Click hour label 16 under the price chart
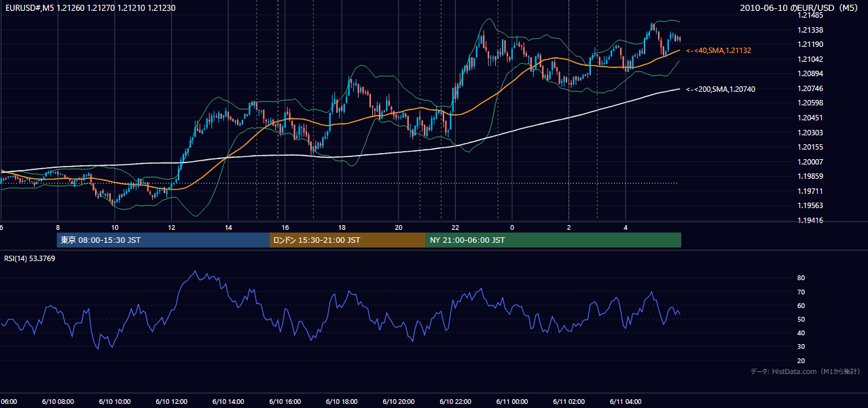 point(285,227)
